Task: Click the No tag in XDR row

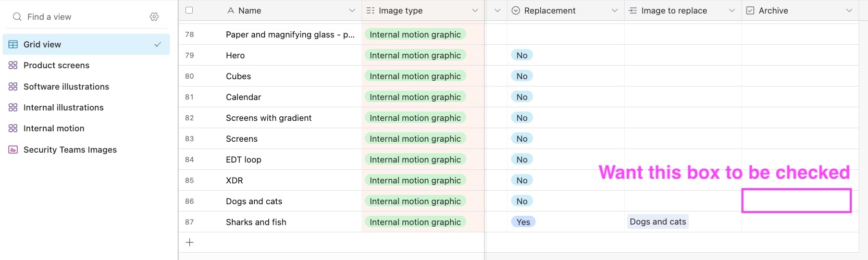Action: click(x=522, y=180)
